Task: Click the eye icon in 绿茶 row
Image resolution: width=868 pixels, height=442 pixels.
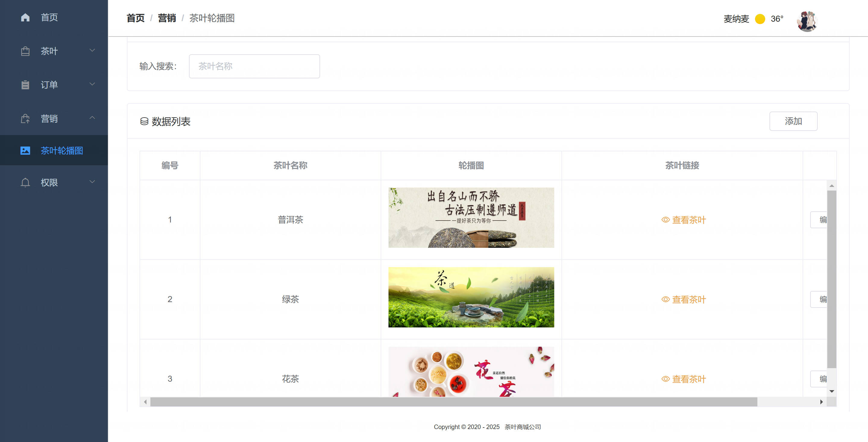Action: [665, 299]
